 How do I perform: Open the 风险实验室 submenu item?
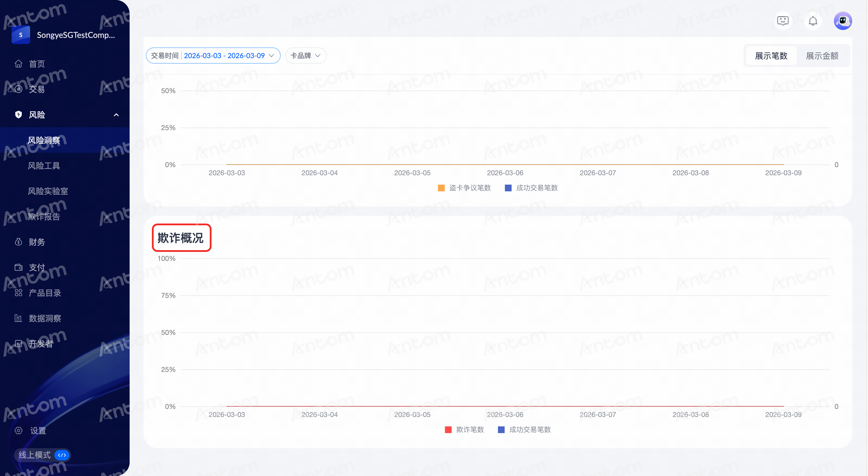(48, 191)
